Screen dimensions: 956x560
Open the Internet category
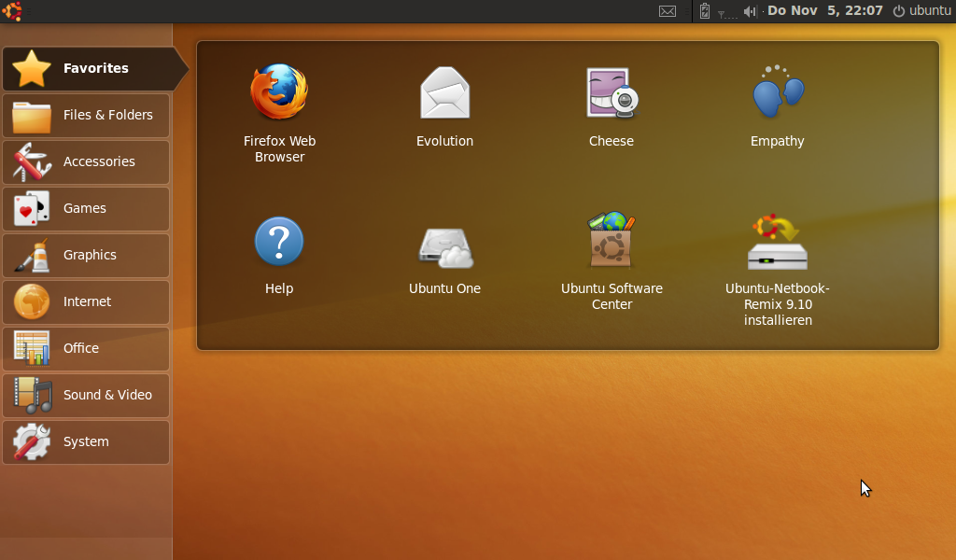coord(86,301)
